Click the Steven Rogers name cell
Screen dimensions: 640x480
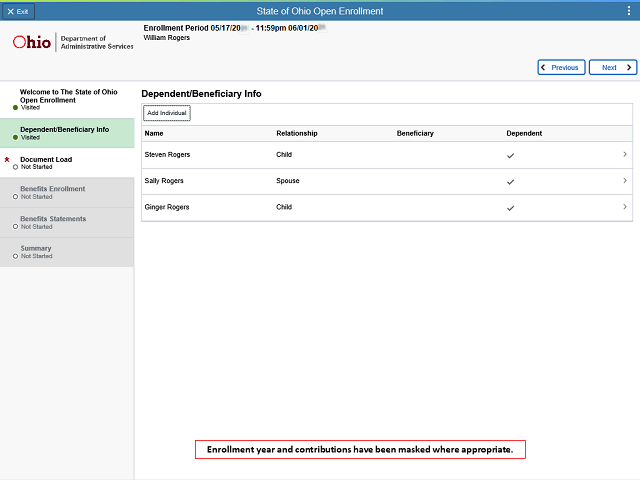point(167,155)
